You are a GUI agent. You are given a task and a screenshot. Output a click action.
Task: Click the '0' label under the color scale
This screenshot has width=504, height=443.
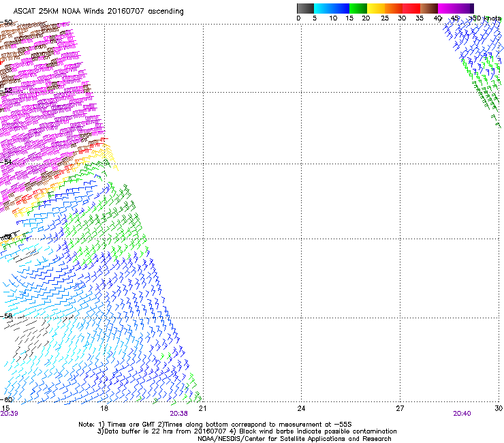click(298, 18)
